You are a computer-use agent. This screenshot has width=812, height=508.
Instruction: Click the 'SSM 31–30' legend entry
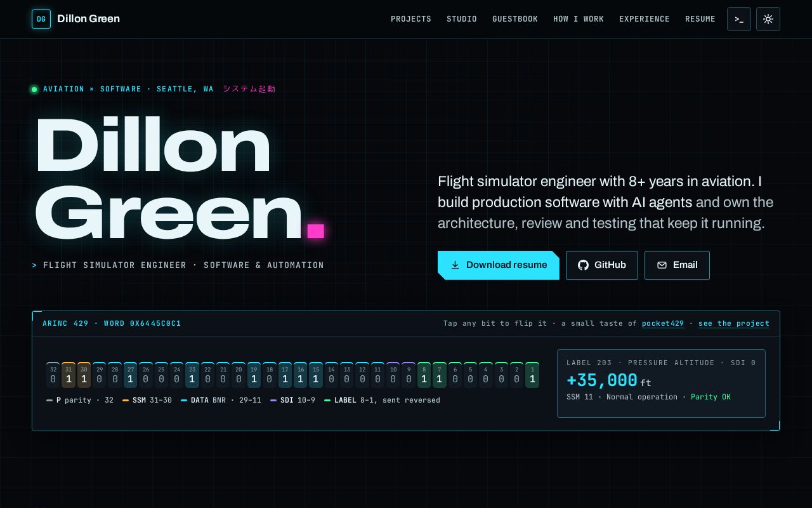147,401
